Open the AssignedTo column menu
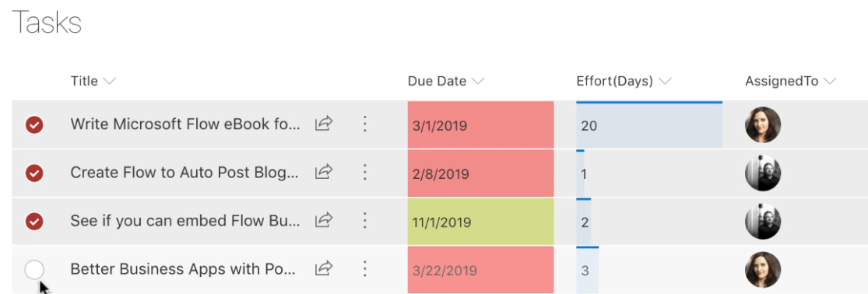 pos(829,81)
